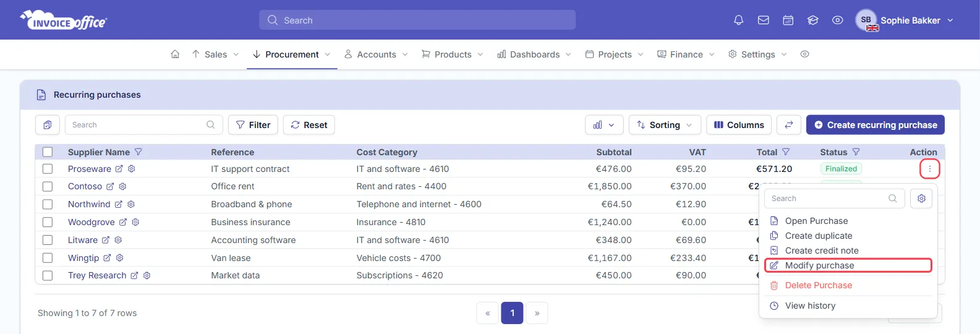Choose Create duplicate menu entry
The width and height of the screenshot is (980, 334).
pyautogui.click(x=819, y=236)
